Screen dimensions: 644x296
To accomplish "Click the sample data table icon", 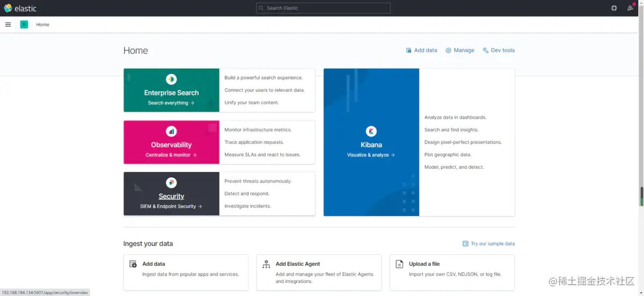I will click(x=466, y=244).
